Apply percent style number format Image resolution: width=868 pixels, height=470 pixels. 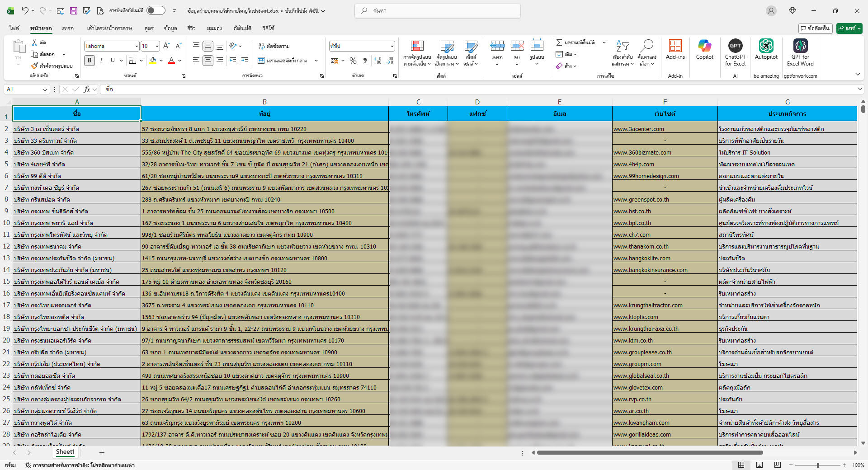(353, 61)
